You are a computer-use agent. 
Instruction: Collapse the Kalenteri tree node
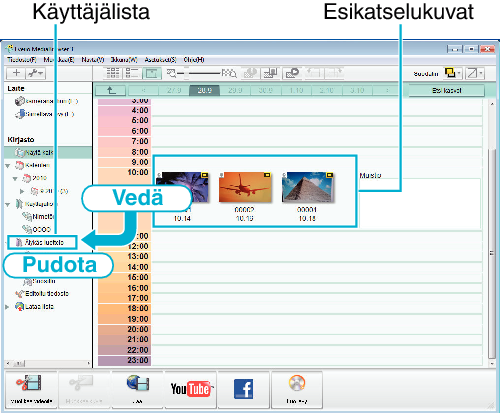tap(8, 166)
